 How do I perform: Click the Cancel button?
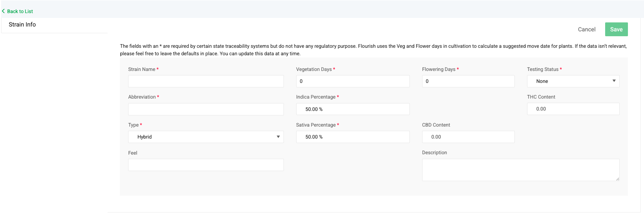click(x=586, y=30)
